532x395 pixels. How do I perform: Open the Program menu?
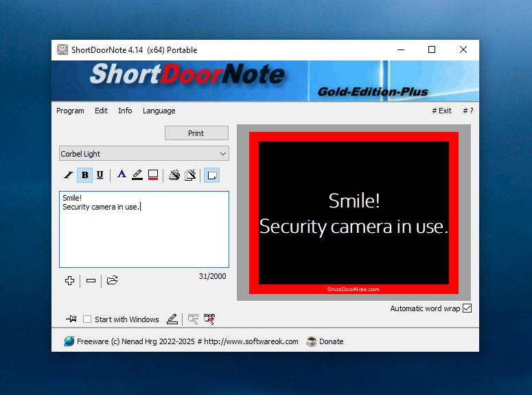(70, 111)
